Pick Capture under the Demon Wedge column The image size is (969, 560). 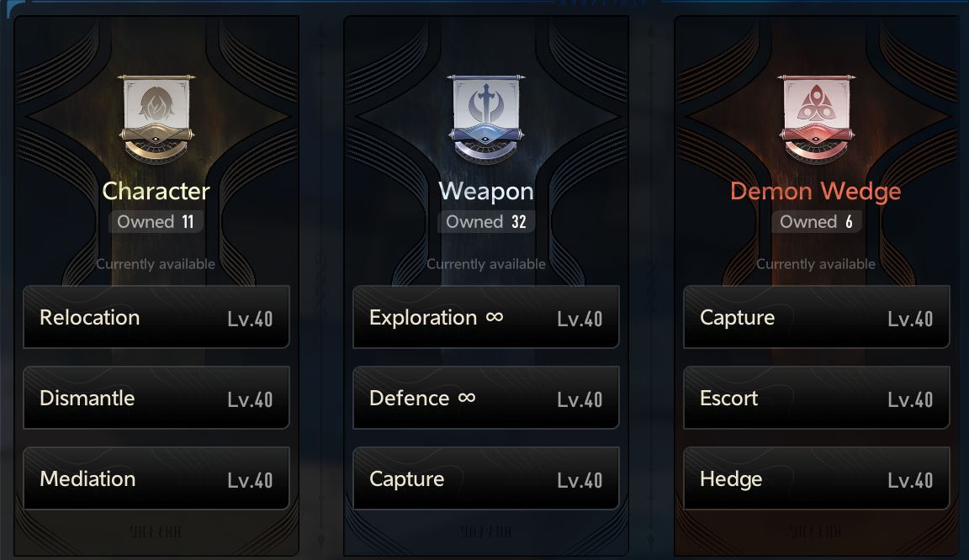tap(817, 317)
